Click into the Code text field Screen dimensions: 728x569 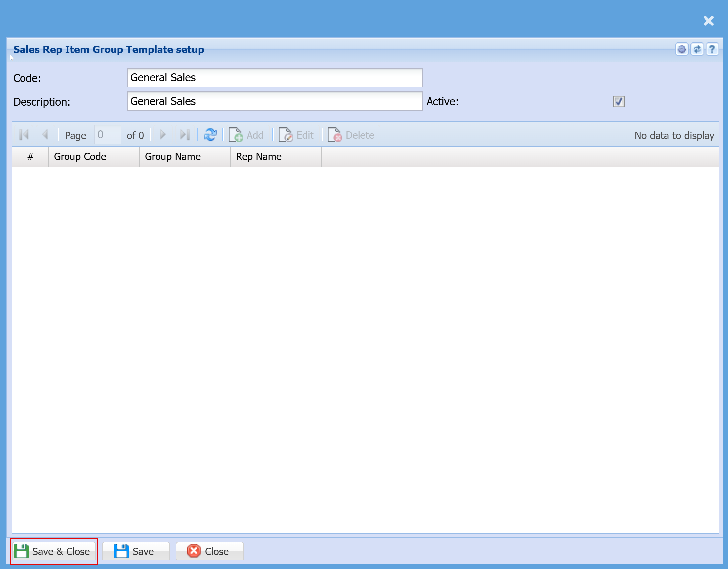coord(275,78)
